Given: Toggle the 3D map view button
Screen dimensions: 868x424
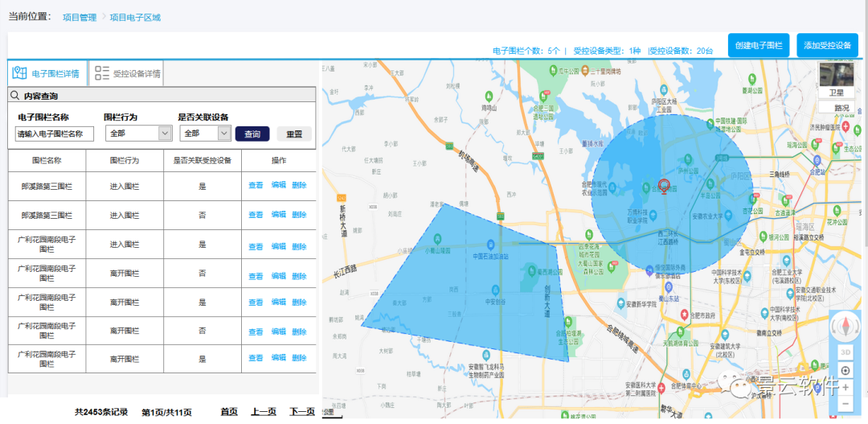Looking at the screenshot, I should coord(845,352).
